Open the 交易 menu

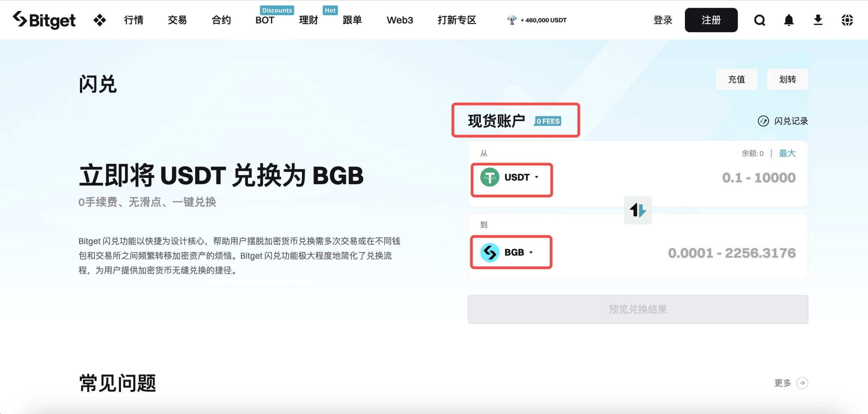(x=177, y=20)
